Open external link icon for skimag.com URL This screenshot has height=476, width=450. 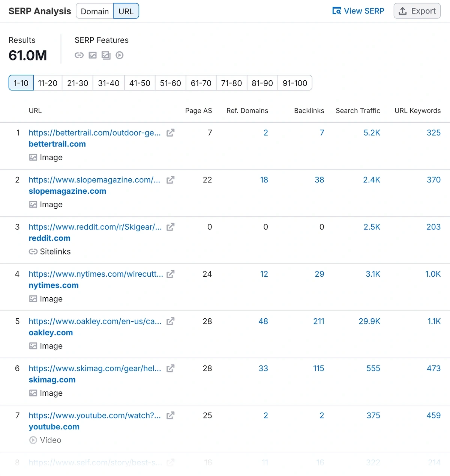170,368
